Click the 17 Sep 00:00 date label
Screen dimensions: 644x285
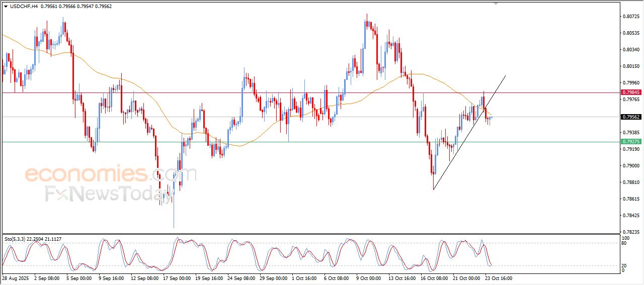[x=177, y=278]
